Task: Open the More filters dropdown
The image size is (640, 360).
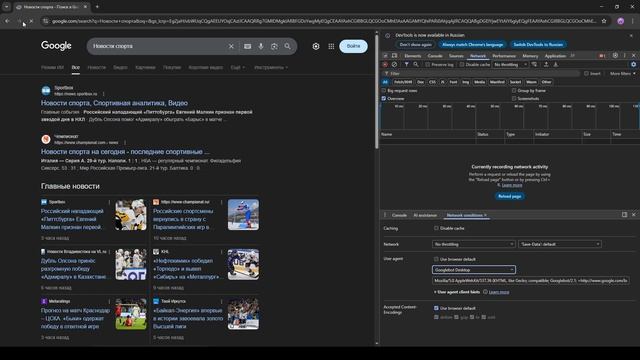Action: [x=622, y=73]
